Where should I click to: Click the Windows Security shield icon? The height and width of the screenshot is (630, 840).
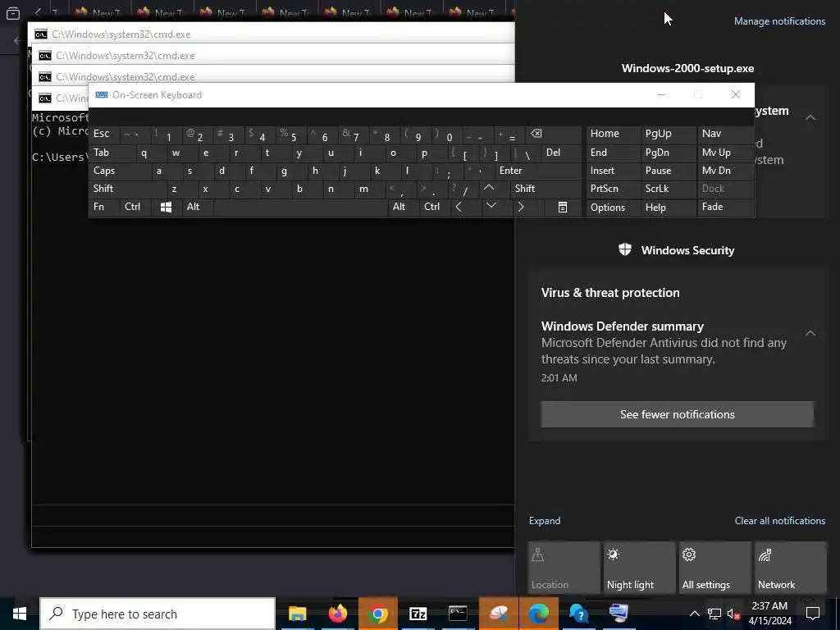[624, 249]
